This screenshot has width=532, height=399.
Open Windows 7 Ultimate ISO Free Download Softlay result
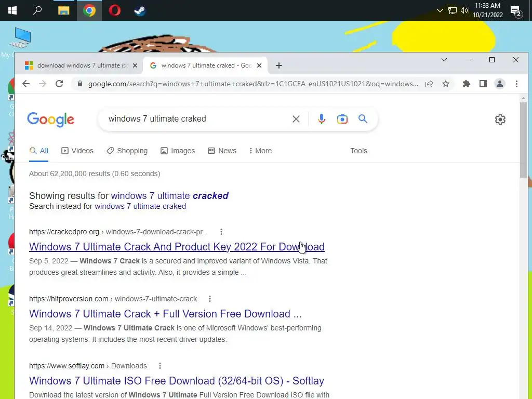point(177,381)
